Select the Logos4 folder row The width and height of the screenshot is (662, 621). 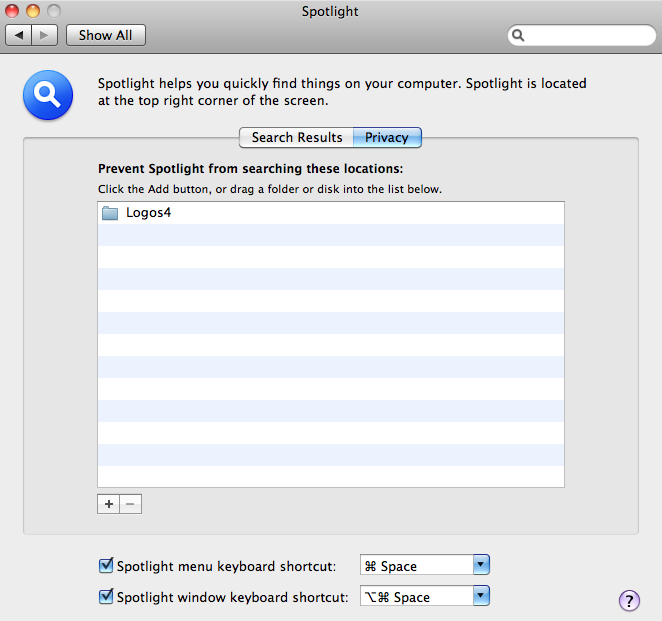coord(331,213)
